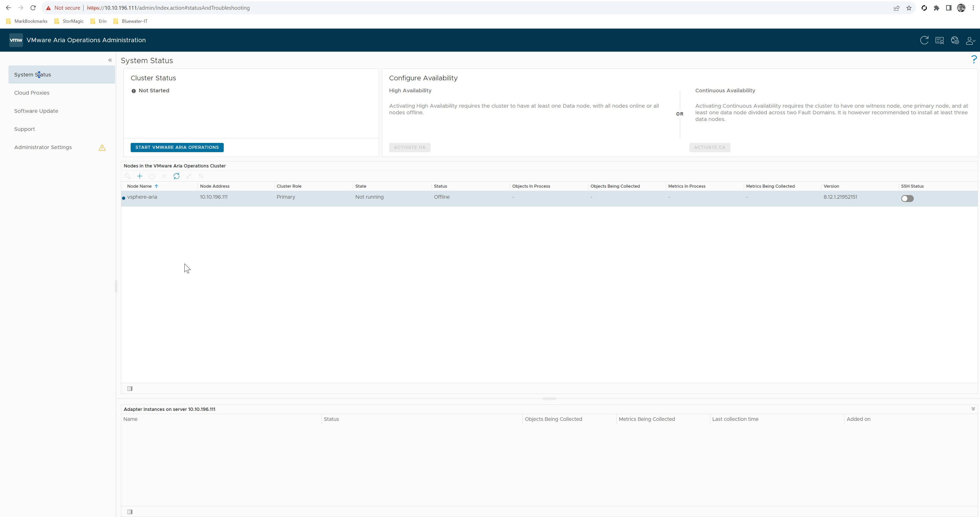Click the Primary cluster role cell
This screenshot has width=980, height=517.
pos(286,197)
